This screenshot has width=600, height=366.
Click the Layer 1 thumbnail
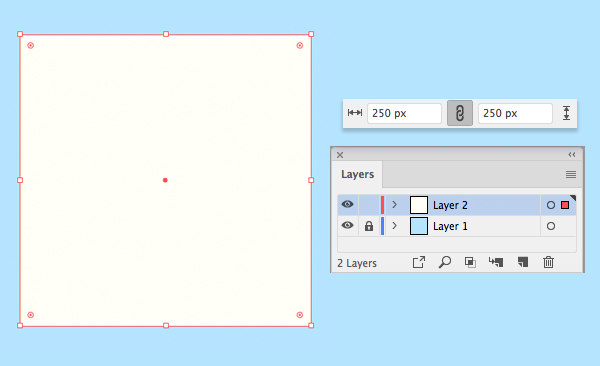[419, 226]
